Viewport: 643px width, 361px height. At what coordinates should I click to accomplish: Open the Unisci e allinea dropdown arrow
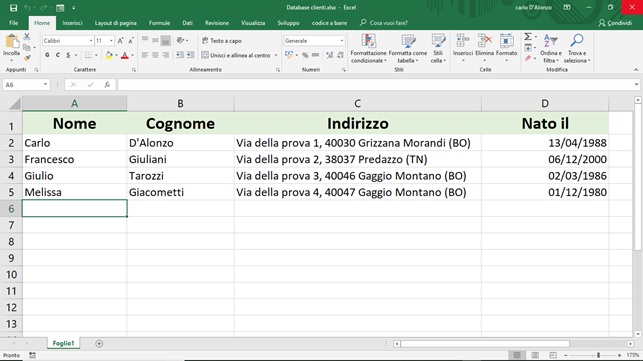coord(276,55)
